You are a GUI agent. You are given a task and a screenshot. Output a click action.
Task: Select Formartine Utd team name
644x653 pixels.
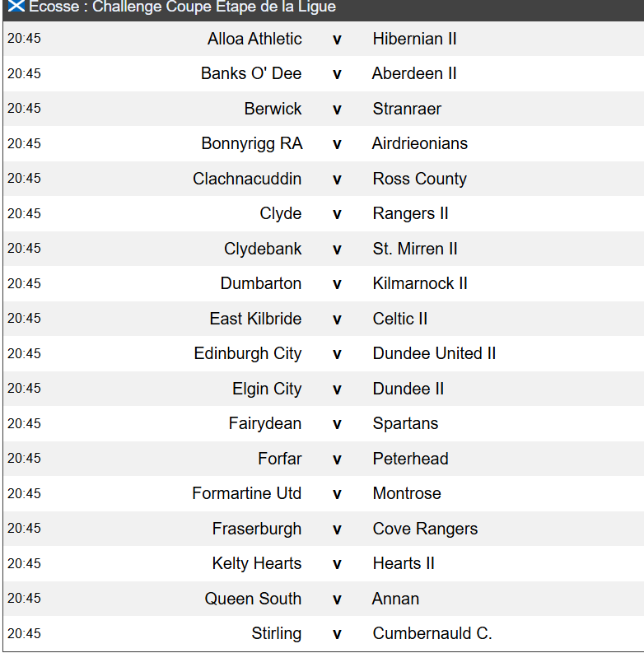[x=246, y=493]
